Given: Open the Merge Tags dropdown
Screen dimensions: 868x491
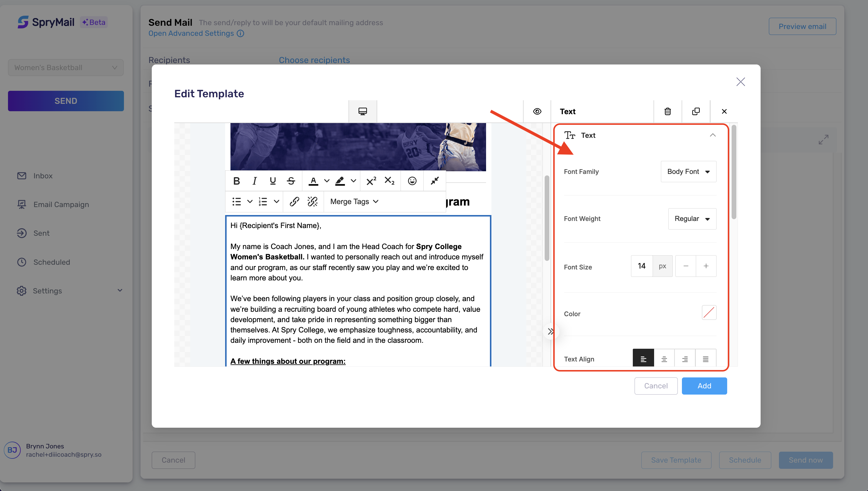Looking at the screenshot, I should tap(354, 202).
